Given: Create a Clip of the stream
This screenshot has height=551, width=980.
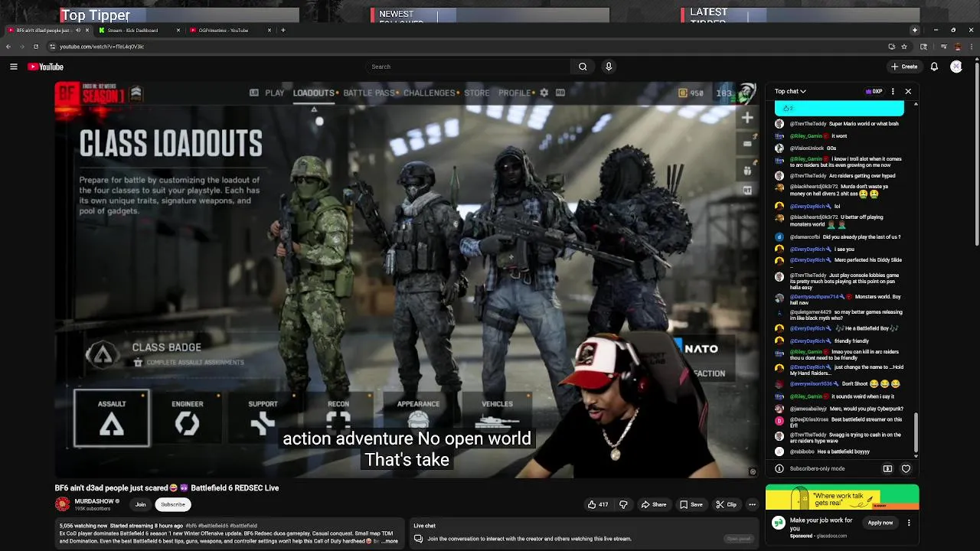Looking at the screenshot, I should pyautogui.click(x=726, y=504).
